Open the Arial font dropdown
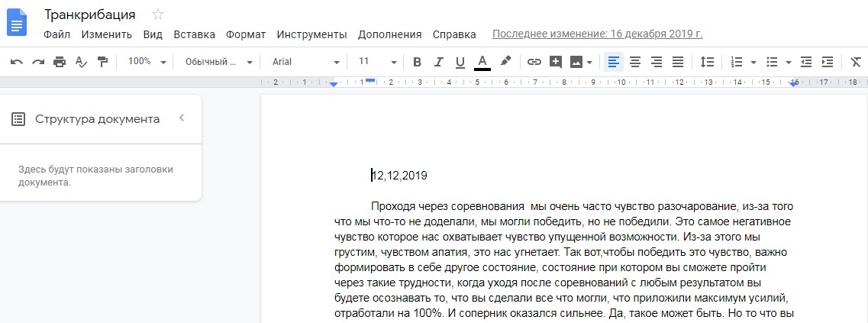The width and height of the screenshot is (868, 323). pos(305,62)
